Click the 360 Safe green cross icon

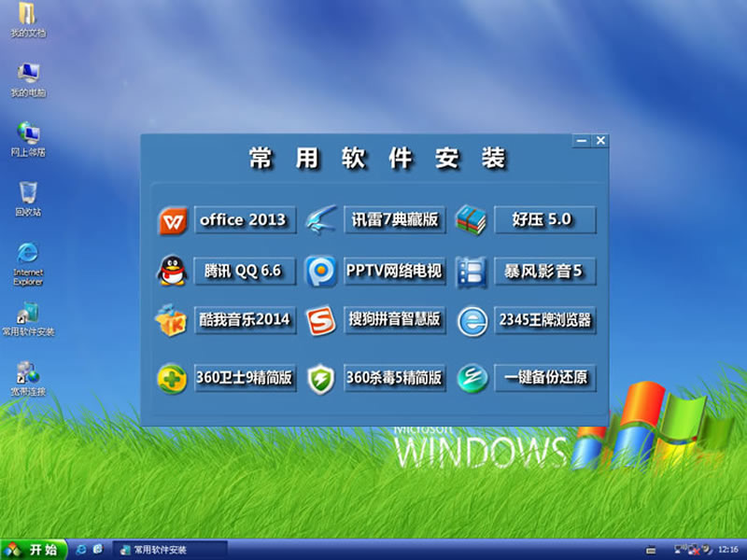coord(172,379)
